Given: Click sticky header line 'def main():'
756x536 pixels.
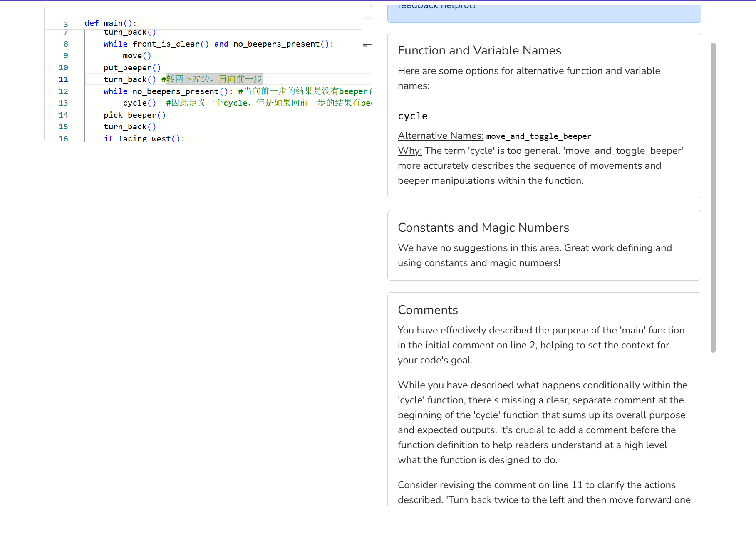Looking at the screenshot, I should pyautogui.click(x=110, y=23).
